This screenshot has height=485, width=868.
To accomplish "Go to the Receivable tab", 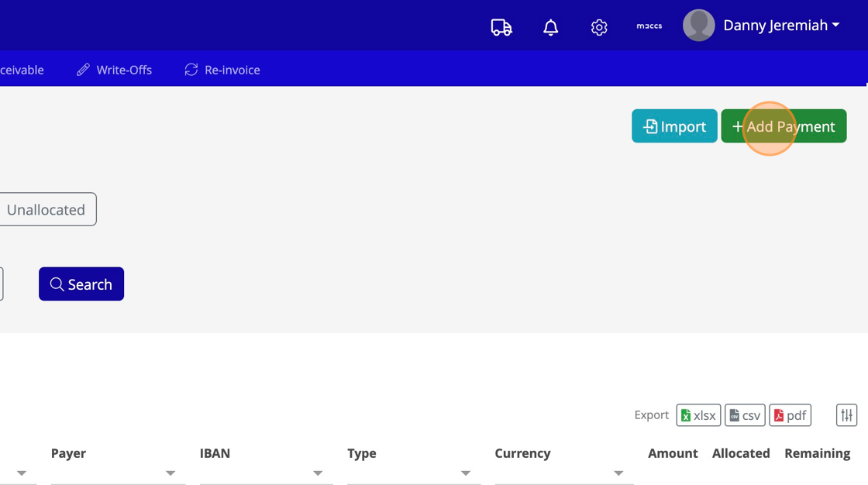I will 22,70.
